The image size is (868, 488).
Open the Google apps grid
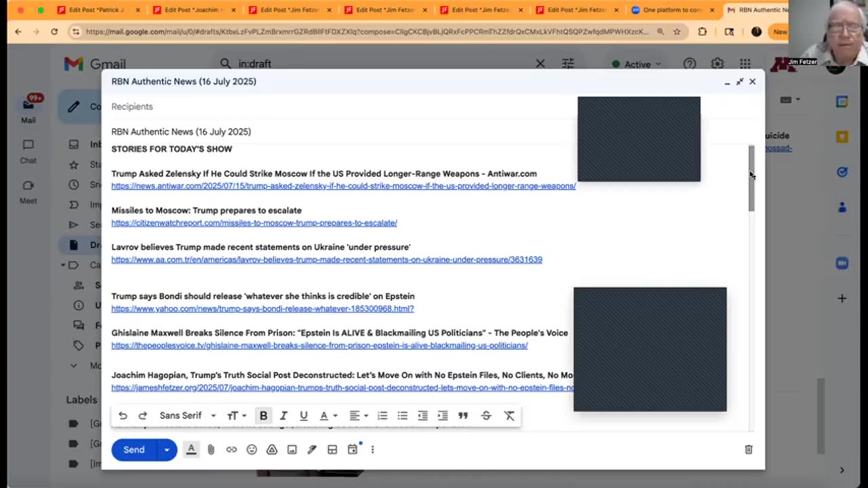pos(745,64)
